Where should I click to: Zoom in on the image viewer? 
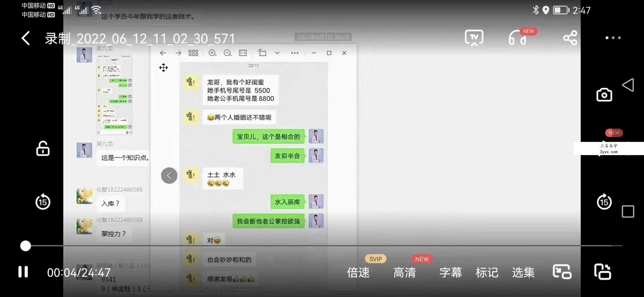pyautogui.click(x=212, y=53)
